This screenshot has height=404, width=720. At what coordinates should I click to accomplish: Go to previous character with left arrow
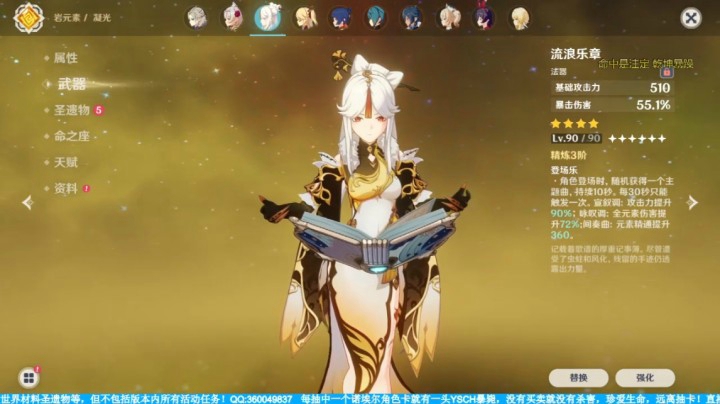(x=28, y=202)
